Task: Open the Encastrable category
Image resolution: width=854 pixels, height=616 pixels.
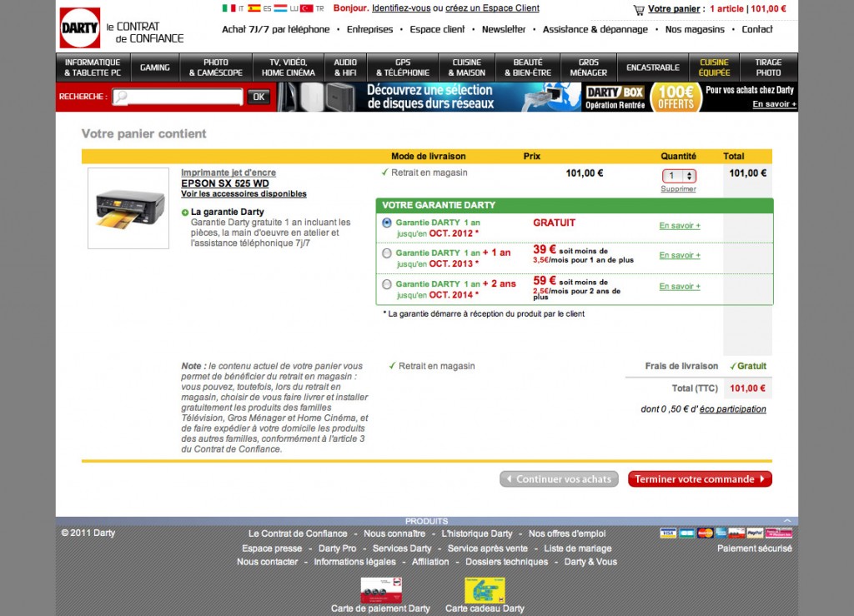Action: point(652,68)
